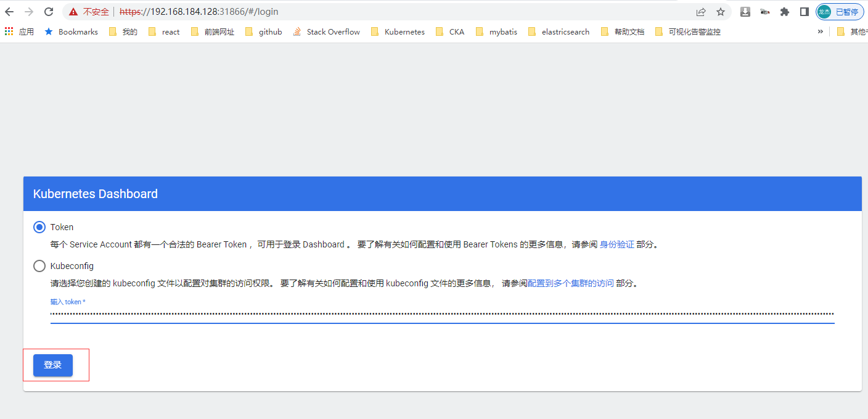The height and width of the screenshot is (419, 868).
Task: Click the address bar URL
Action: point(199,12)
